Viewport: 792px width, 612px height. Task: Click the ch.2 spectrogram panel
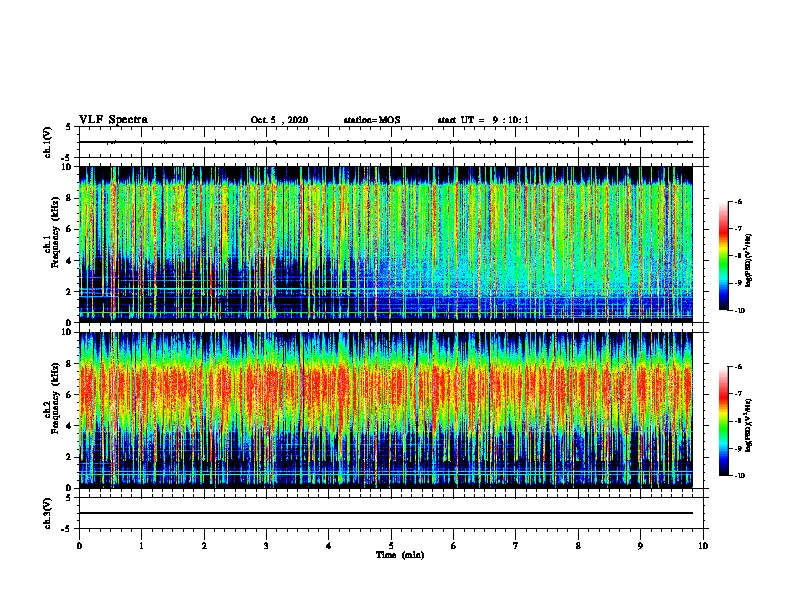pos(386,410)
